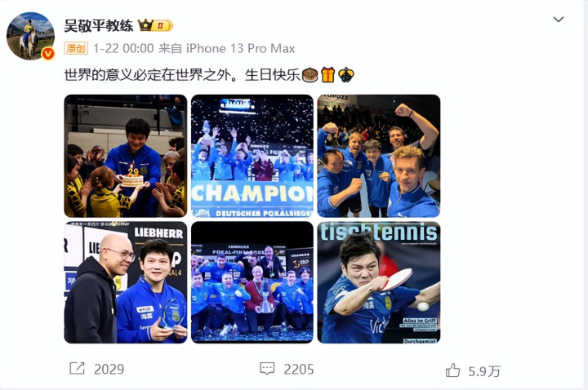Open username 吴敬平教练 profile link
The height and width of the screenshot is (390, 588).
(x=99, y=25)
